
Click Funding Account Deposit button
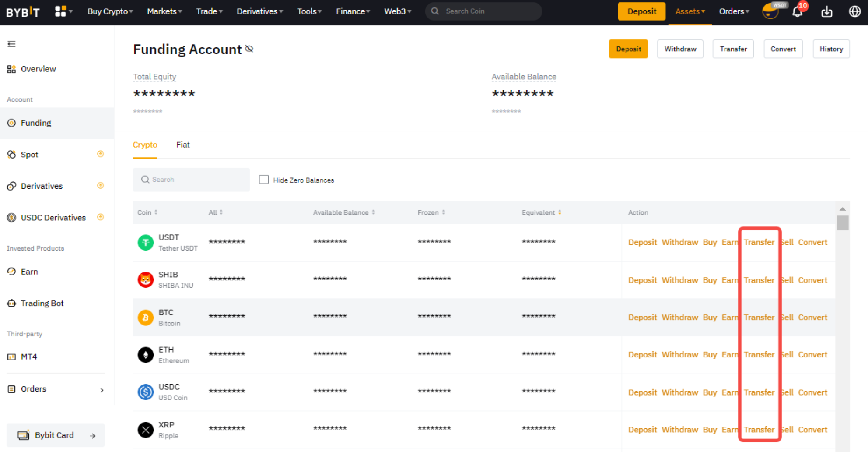(628, 49)
